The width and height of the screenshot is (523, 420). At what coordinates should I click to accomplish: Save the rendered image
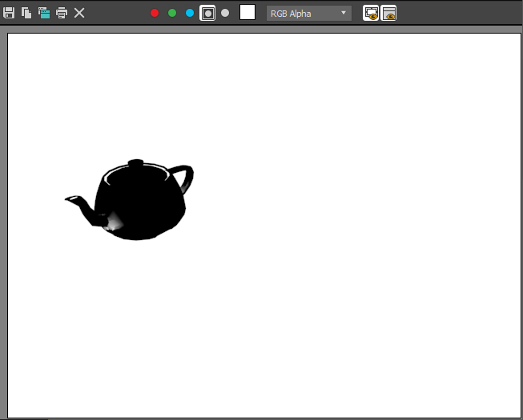click(9, 13)
